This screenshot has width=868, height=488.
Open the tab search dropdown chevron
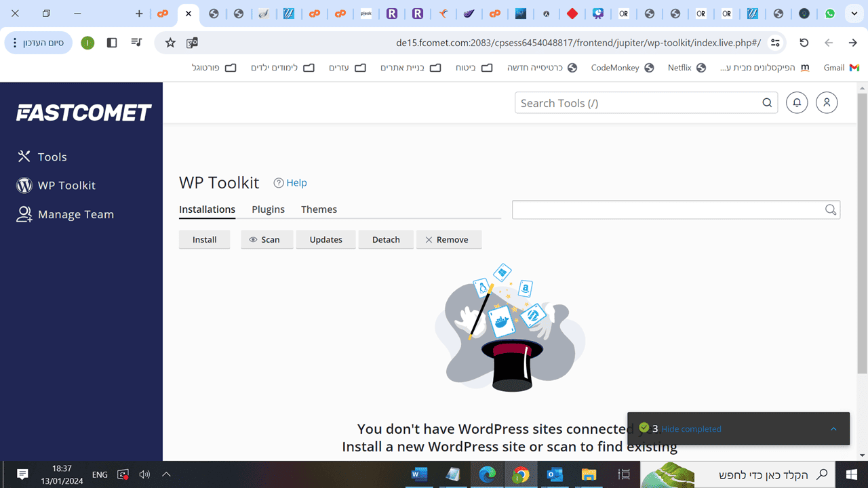(854, 14)
